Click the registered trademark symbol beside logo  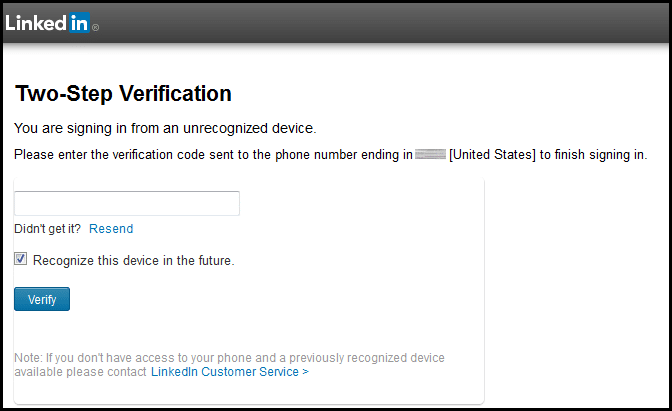(96, 27)
